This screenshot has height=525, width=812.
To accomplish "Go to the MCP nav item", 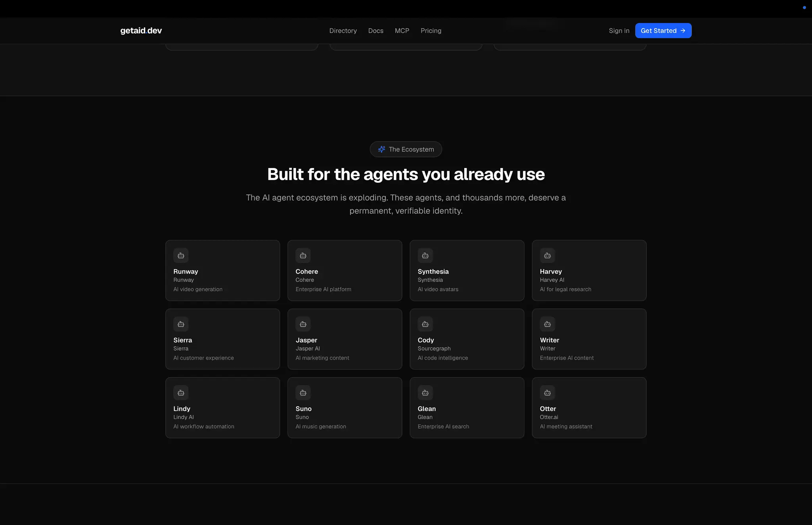I will (x=402, y=31).
